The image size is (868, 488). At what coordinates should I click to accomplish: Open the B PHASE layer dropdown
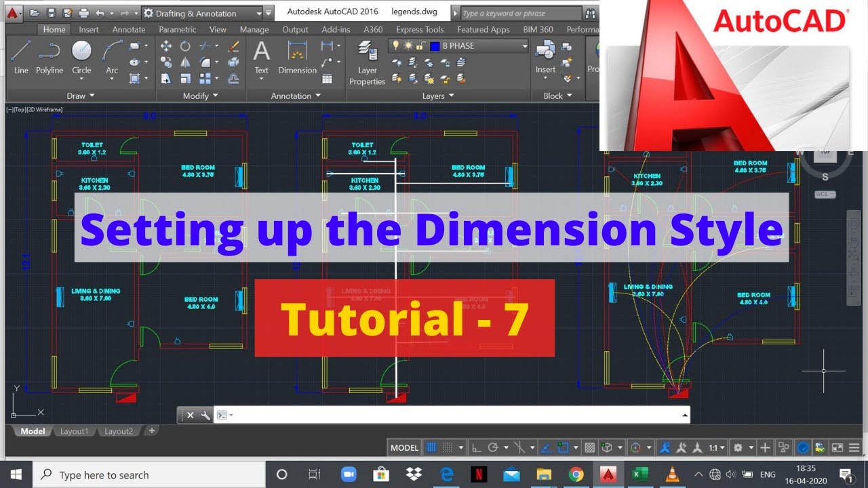click(x=524, y=46)
